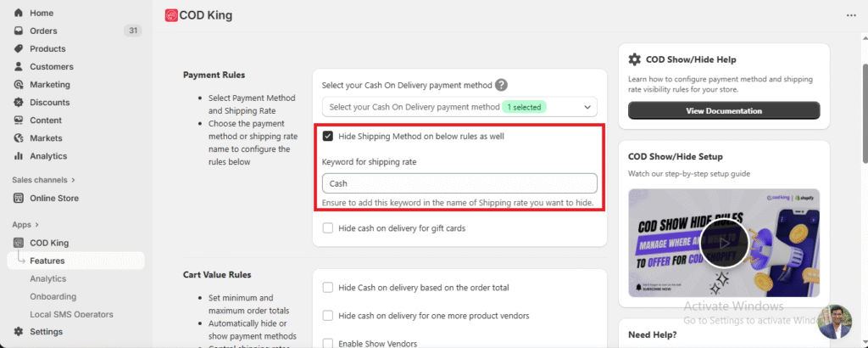Check Hide Cash on delivery based on order total
The width and height of the screenshot is (868, 348).
pos(328,288)
